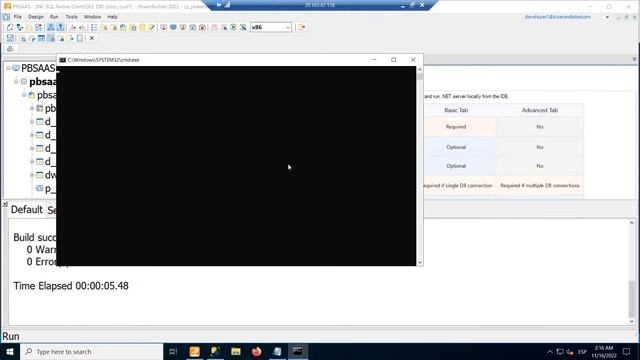
Task: Click the Open folder icon in the PowerBar
Action: tap(29, 27)
